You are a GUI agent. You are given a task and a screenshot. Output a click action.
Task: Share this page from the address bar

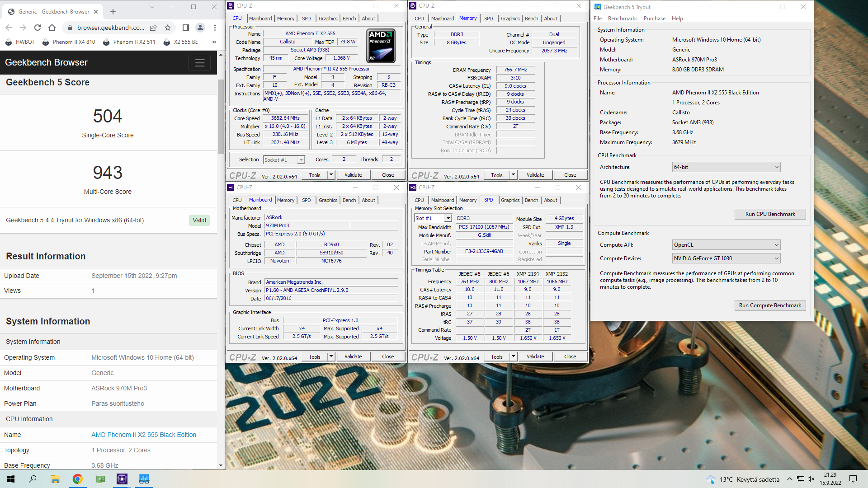tap(153, 28)
